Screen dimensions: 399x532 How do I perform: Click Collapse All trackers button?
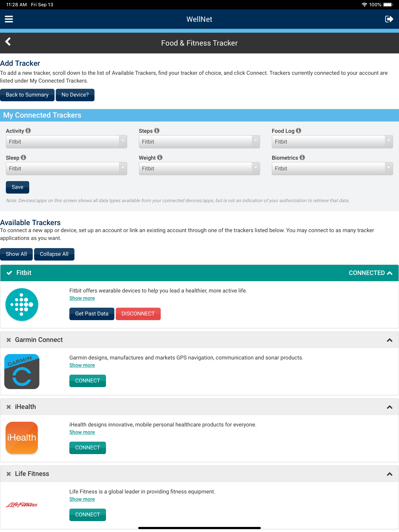tap(54, 254)
